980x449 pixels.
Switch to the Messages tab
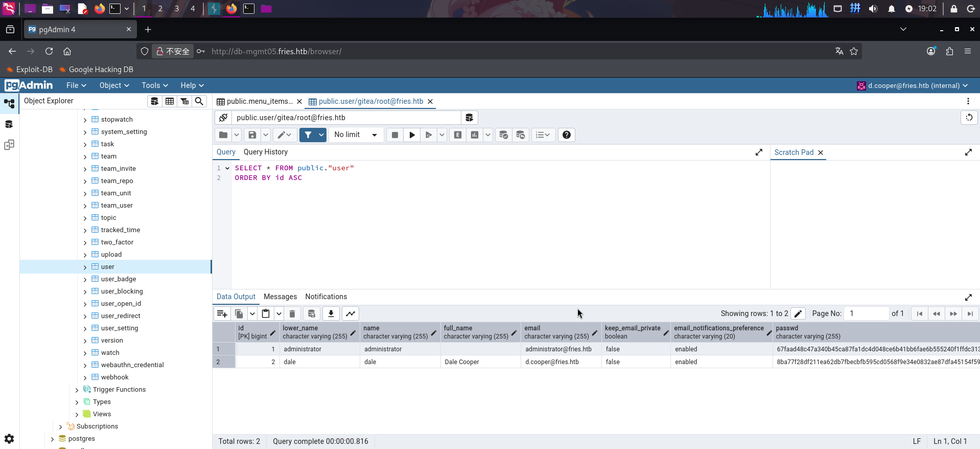click(x=280, y=297)
